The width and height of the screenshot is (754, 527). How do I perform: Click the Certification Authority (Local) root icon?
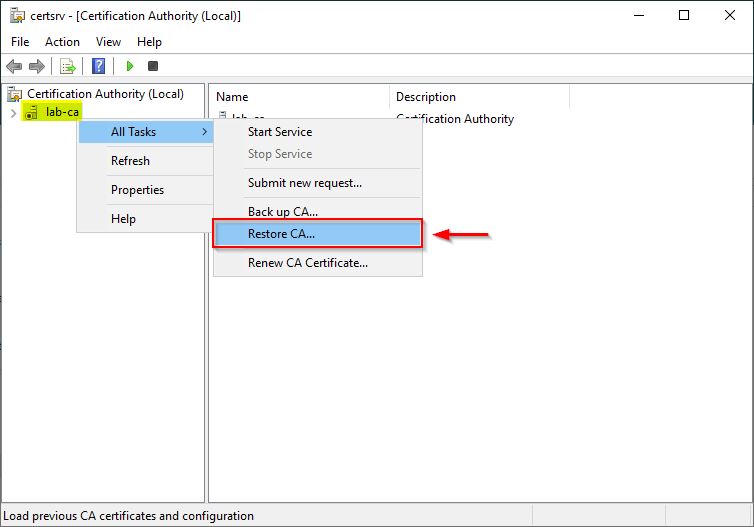click(14, 94)
